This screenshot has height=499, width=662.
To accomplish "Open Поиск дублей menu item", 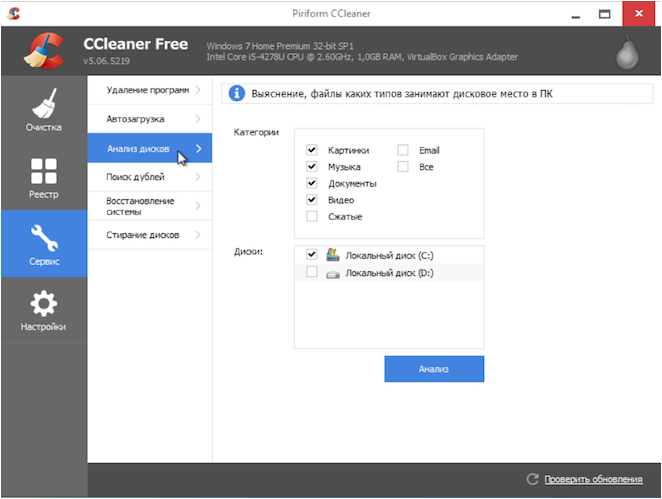I will click(x=150, y=177).
